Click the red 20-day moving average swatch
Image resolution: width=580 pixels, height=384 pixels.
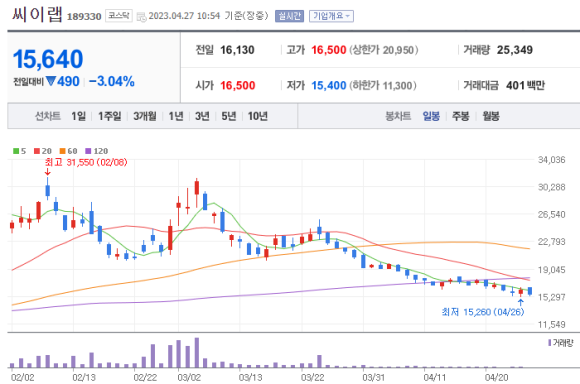click(37, 151)
